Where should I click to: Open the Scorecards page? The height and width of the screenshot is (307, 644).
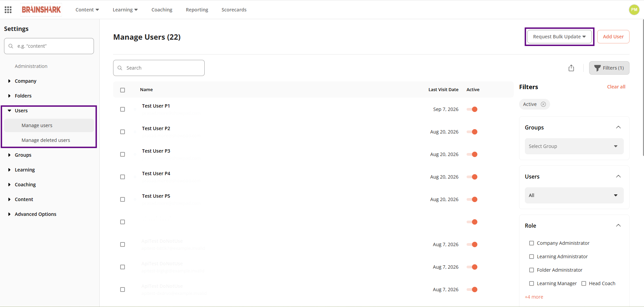click(x=234, y=10)
